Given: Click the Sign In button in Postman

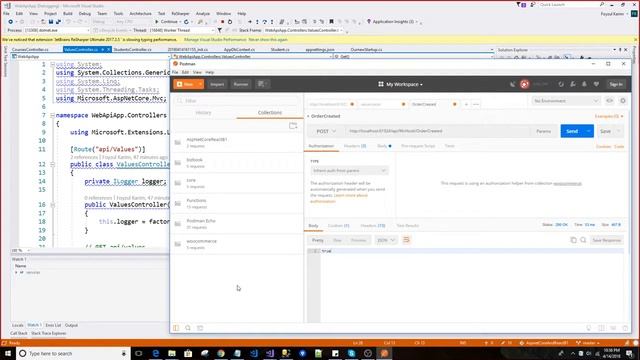Looking at the screenshot, I should (616, 84).
